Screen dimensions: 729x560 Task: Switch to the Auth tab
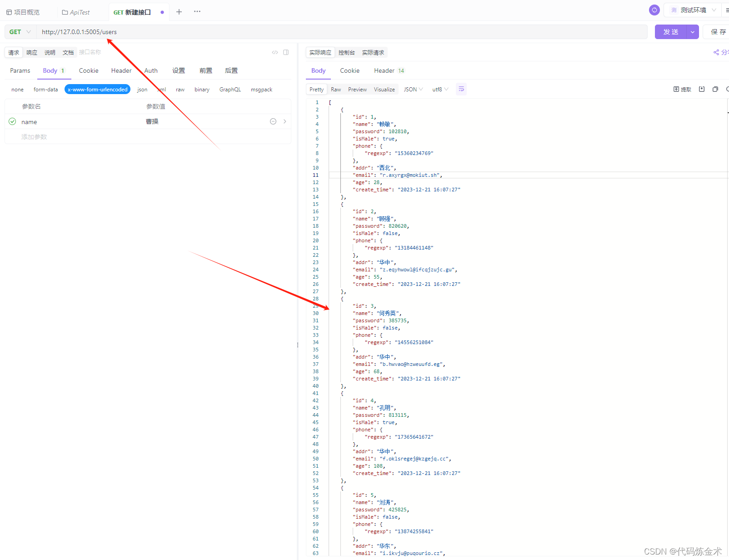point(151,70)
